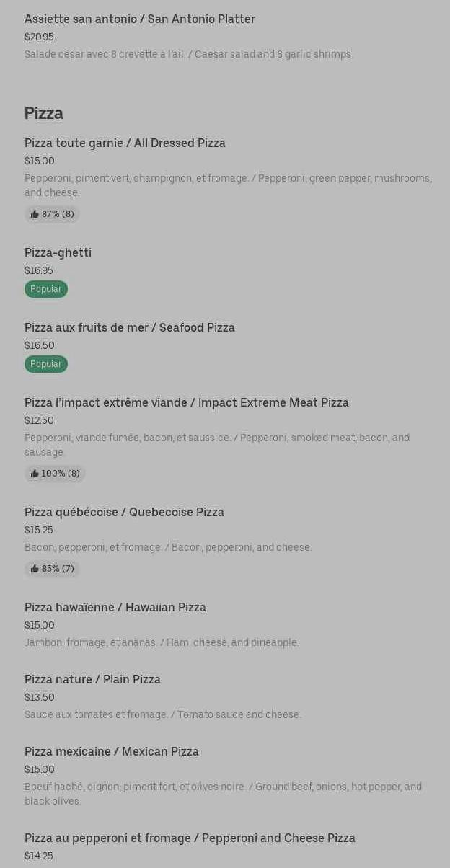Click thumbs-up icon on All Dressed Pizza

click(35, 214)
